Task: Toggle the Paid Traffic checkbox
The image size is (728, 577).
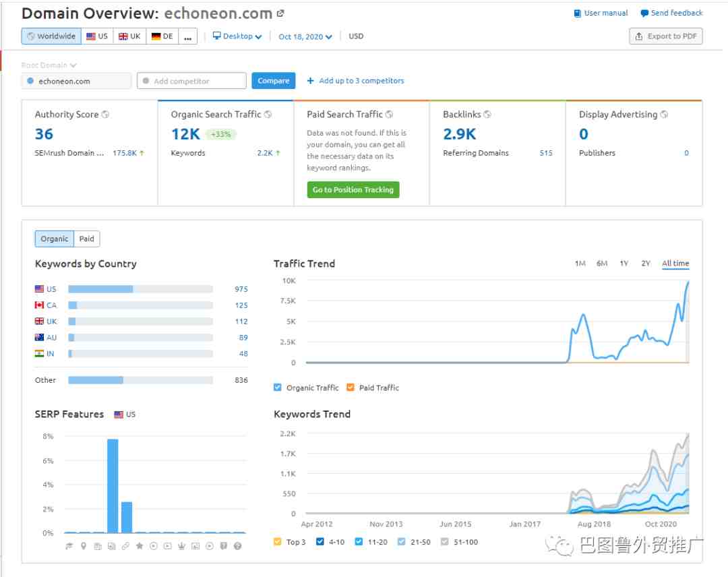Action: (351, 387)
